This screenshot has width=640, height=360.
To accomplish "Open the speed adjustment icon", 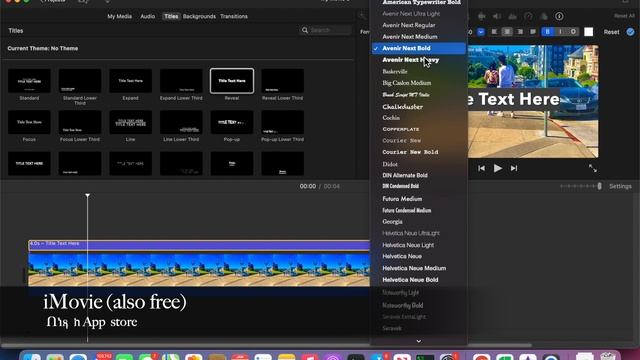I will (x=528, y=16).
